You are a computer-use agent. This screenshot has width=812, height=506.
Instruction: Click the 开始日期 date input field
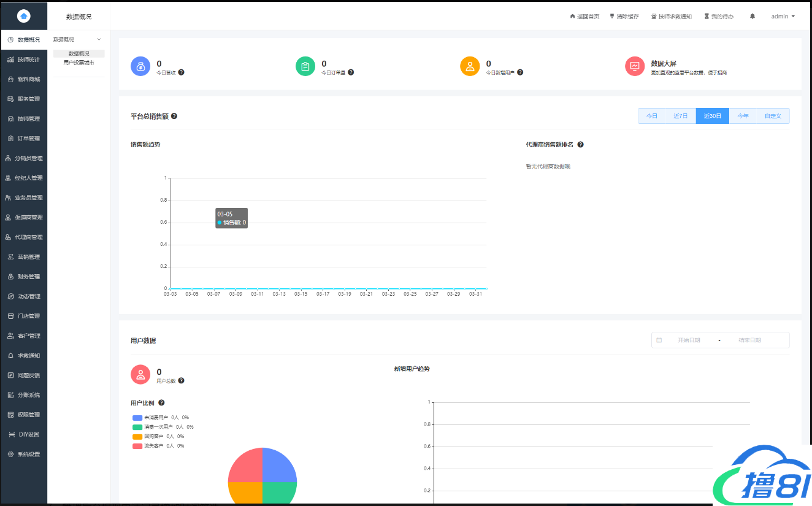coord(688,340)
